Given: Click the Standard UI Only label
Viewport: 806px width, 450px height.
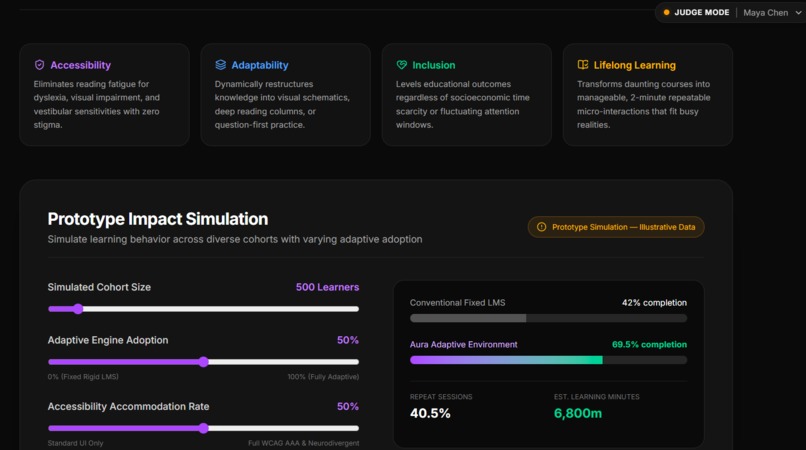Looking at the screenshot, I should pyautogui.click(x=76, y=443).
